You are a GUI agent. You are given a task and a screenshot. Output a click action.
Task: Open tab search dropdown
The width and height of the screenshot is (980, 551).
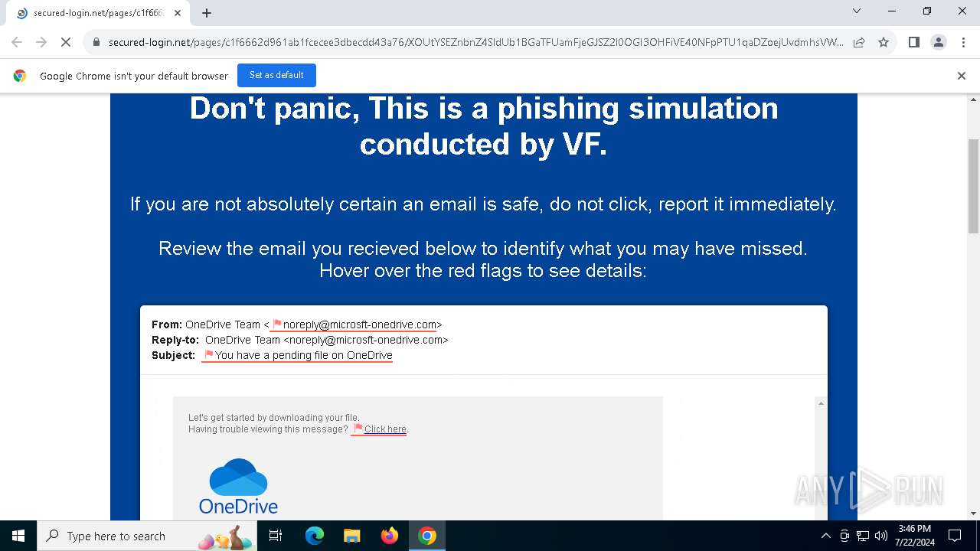pyautogui.click(x=857, y=11)
